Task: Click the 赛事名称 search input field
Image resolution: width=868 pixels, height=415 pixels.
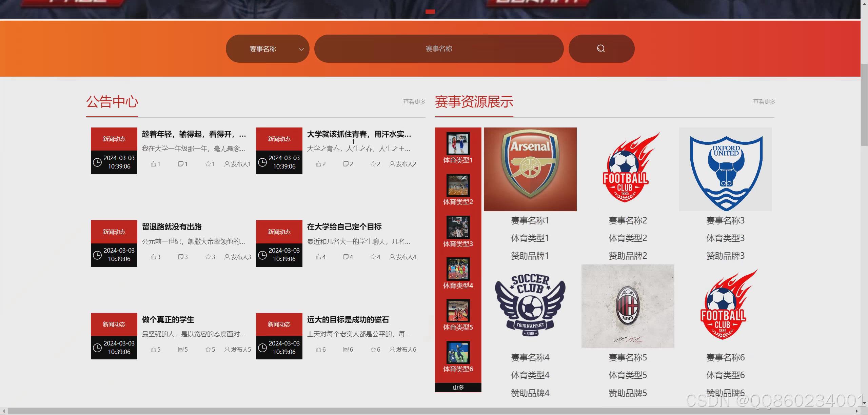Action: 439,49
